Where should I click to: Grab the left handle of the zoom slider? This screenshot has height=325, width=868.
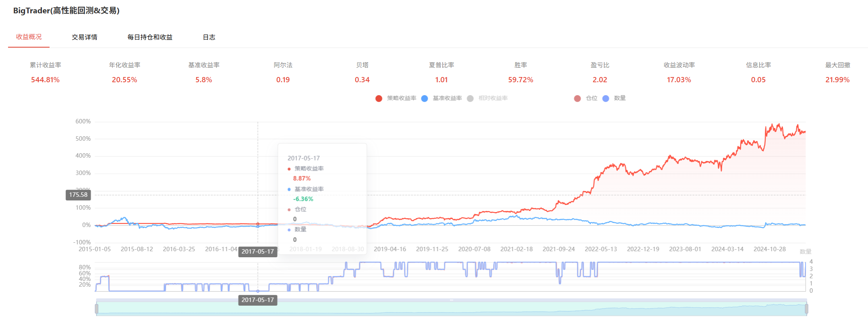(x=97, y=309)
